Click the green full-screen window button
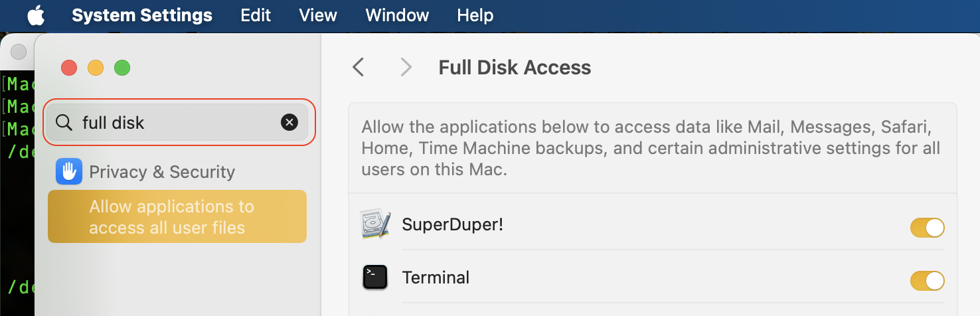 [122, 68]
